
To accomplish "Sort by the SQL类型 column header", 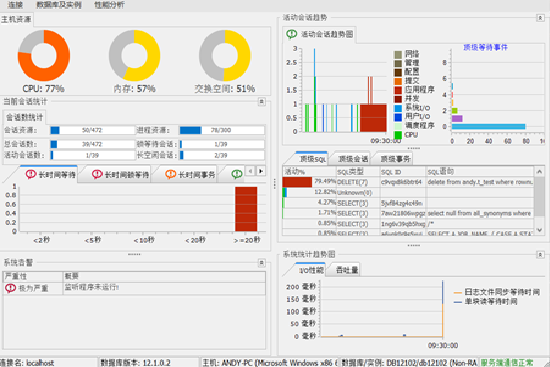I will click(x=358, y=172).
